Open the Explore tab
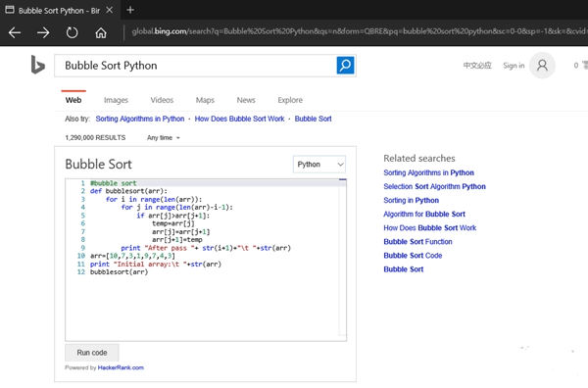This screenshot has height=388, width=588. click(290, 100)
